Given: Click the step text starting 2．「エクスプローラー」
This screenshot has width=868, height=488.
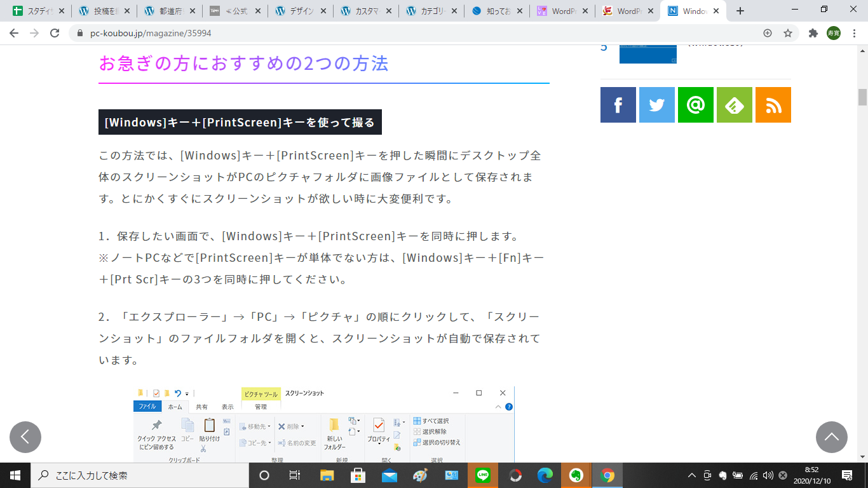Looking at the screenshot, I should click(320, 338).
